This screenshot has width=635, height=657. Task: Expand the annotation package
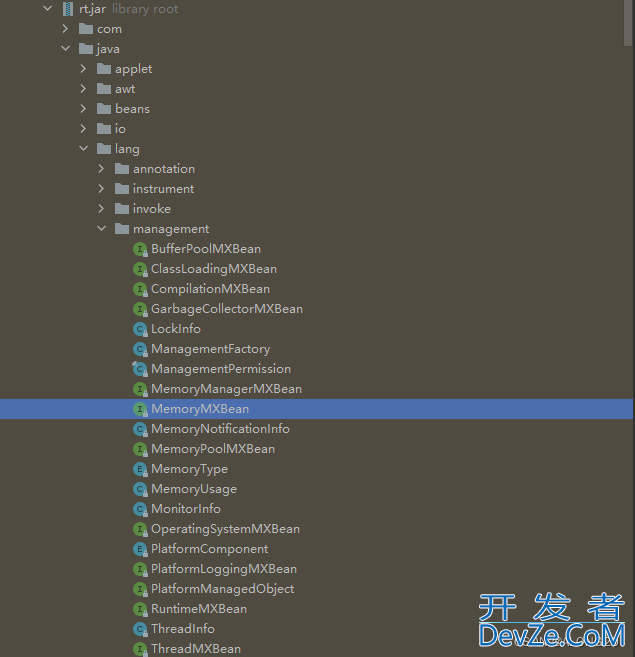[x=102, y=169]
